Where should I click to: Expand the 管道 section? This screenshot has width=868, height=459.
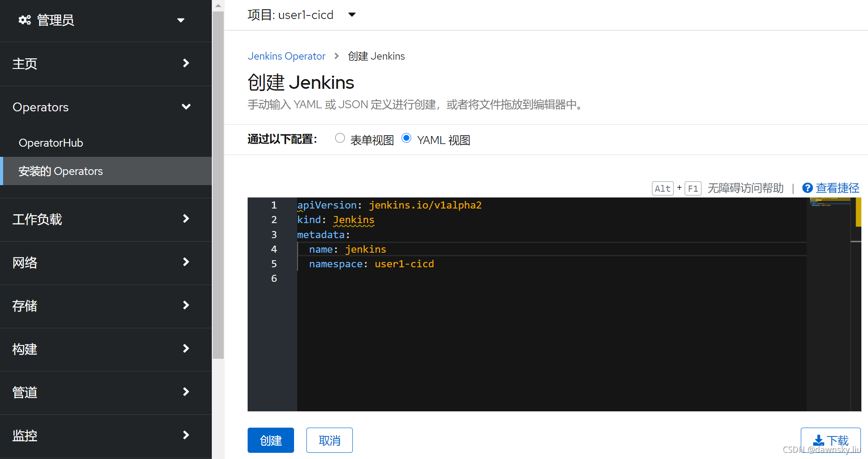tap(106, 392)
